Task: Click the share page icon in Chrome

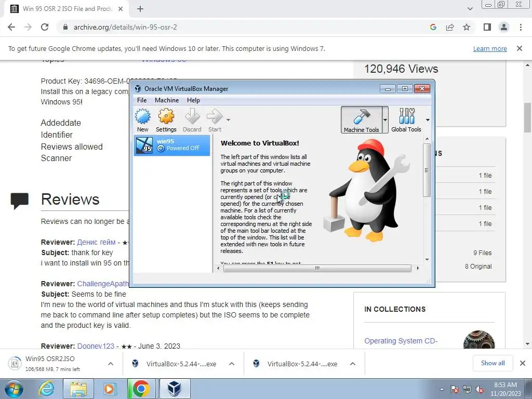Action: click(x=450, y=27)
